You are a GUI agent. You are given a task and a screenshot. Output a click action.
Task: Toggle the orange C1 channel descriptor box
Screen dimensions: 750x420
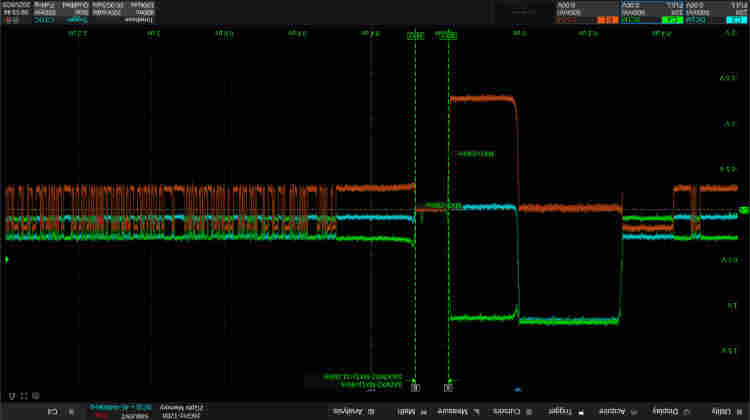(x=587, y=12)
